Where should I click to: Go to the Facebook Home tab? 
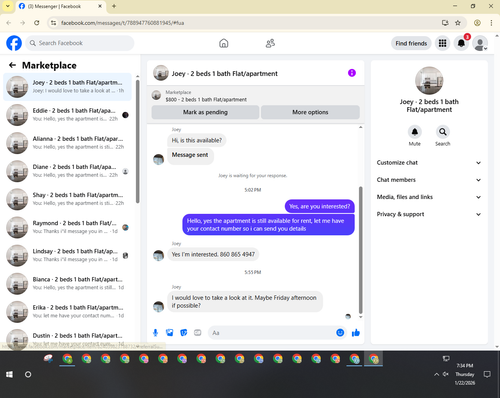pos(224,43)
